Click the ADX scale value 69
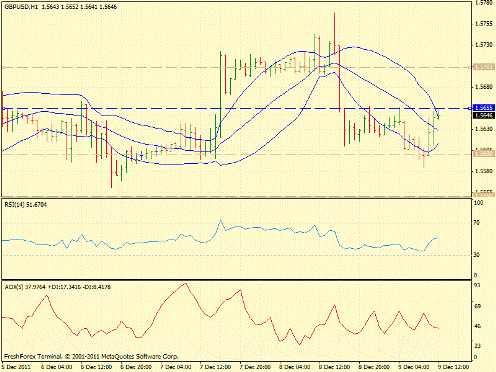 click(477, 306)
